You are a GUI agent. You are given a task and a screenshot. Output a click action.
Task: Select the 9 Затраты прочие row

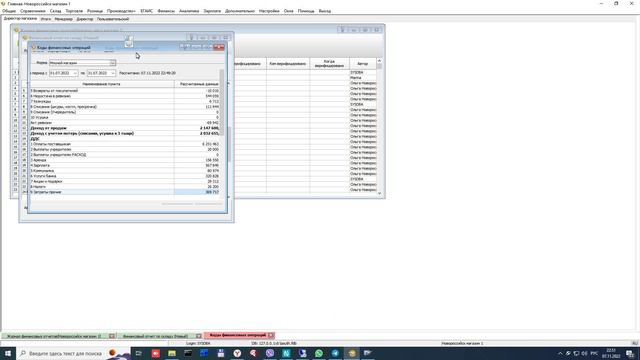tap(124, 192)
